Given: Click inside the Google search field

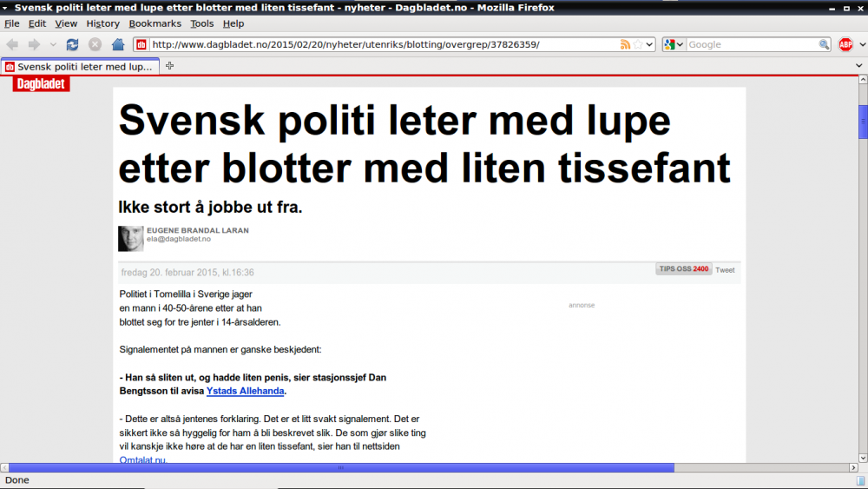Looking at the screenshot, I should coord(751,44).
